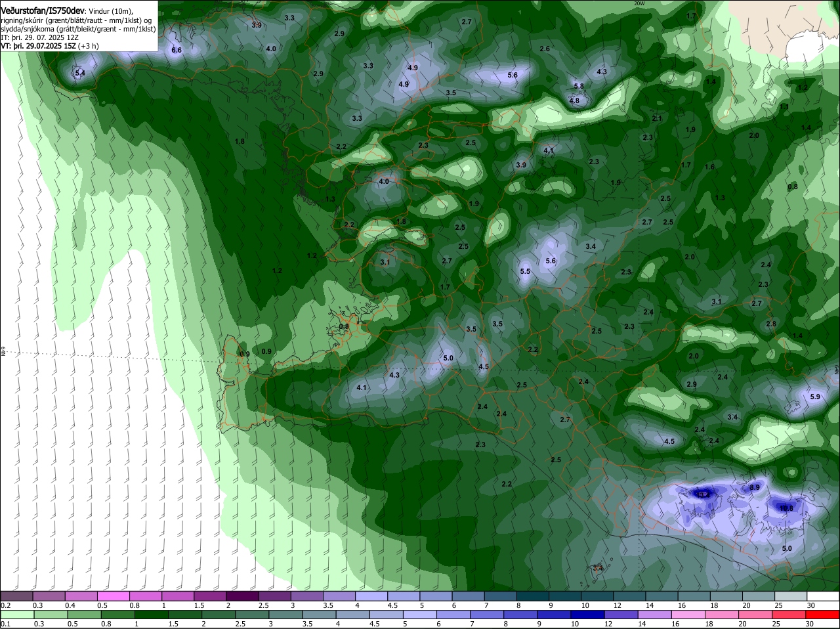Select the bright pink 0.5–0.8 swatch in the upper legend
Viewport: 840px width, 629px height.
coord(113,596)
